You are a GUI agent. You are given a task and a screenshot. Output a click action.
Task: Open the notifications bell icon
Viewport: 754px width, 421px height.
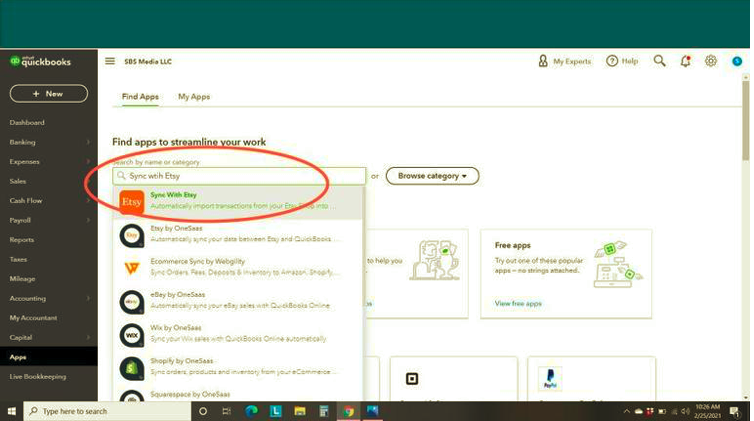685,61
